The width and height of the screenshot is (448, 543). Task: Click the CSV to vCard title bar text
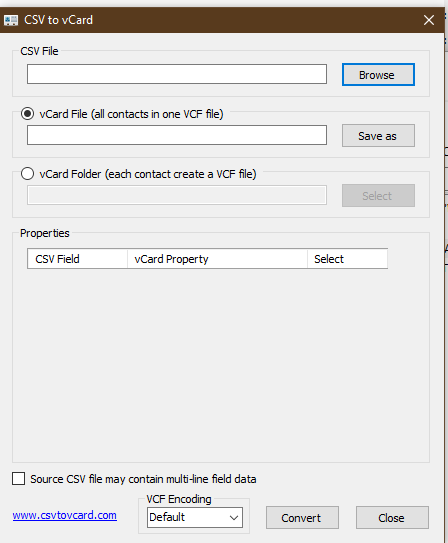(x=59, y=20)
